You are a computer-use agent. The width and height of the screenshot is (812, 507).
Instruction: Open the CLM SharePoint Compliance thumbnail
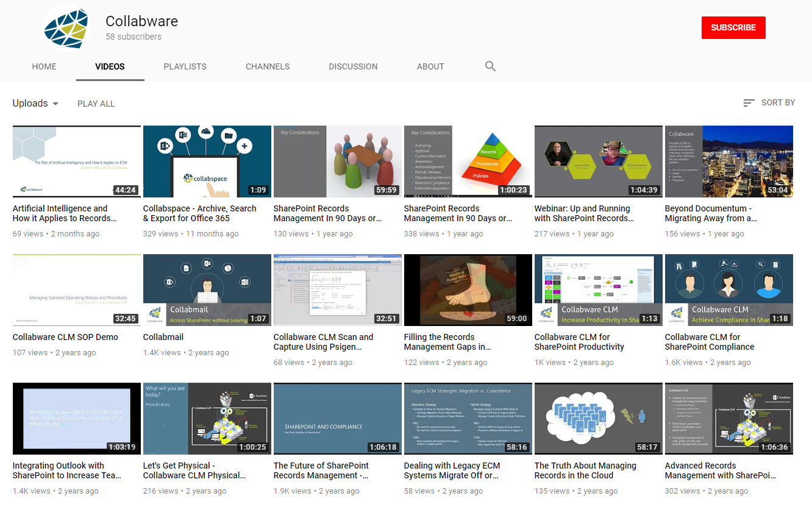729,290
